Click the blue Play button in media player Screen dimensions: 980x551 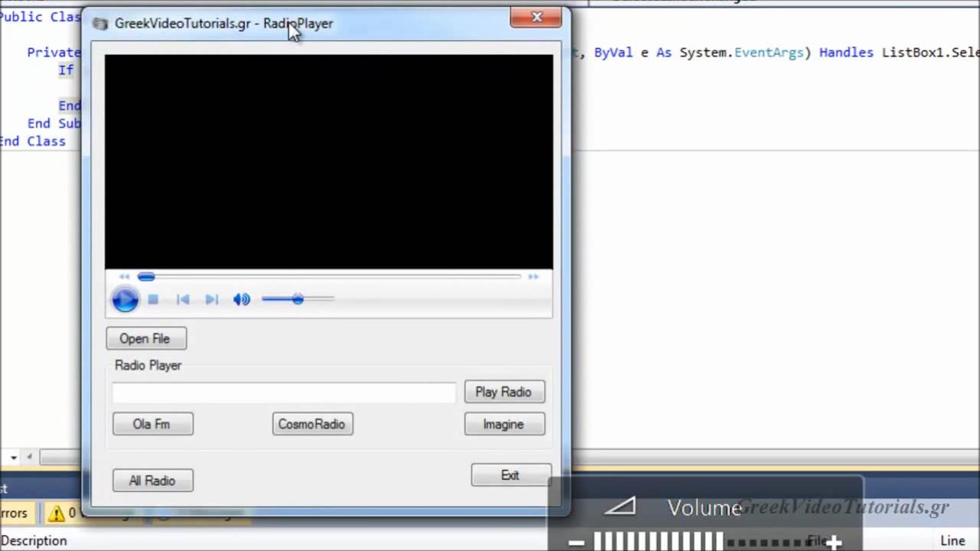pyautogui.click(x=125, y=299)
